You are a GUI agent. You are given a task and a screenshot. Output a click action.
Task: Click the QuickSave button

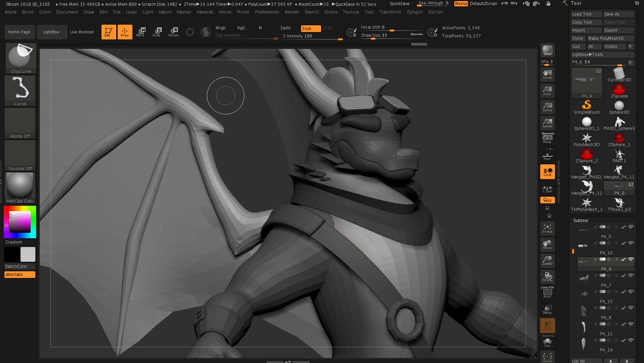(400, 3)
